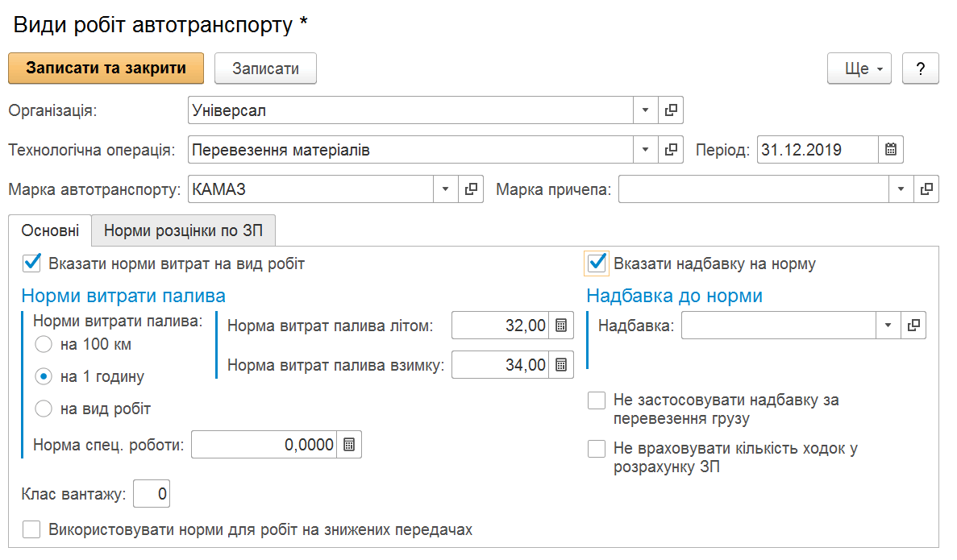Check Не враховувати кількість ходок у розрахунку ЗП
The height and width of the screenshot is (560, 957).
coord(597,448)
